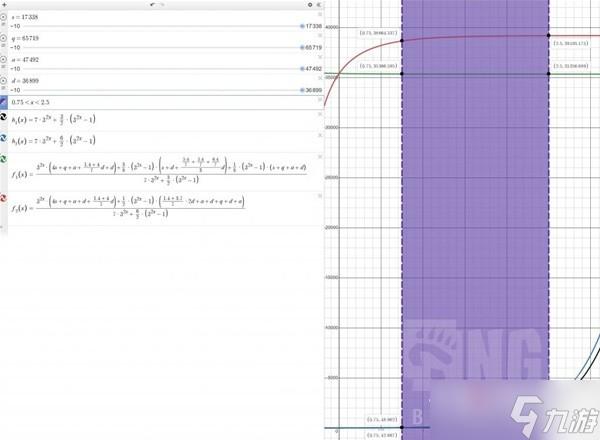Click the add item plus icon

pyautogui.click(x=5, y=5)
